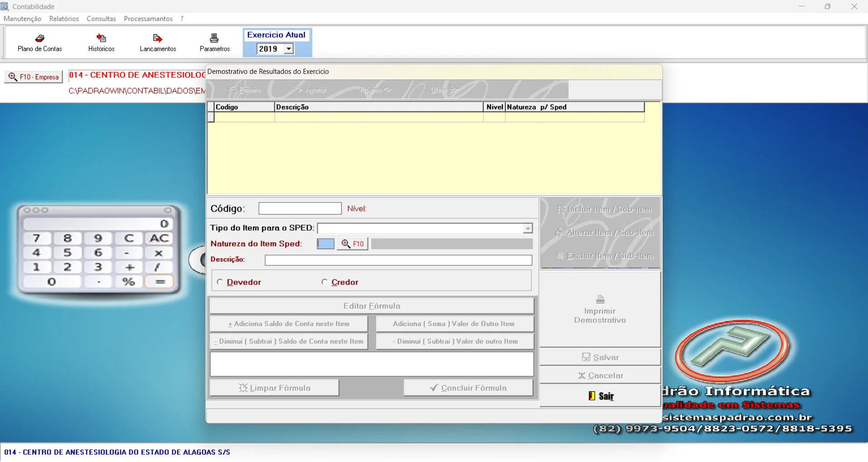Open the Consultas menu

click(x=101, y=19)
